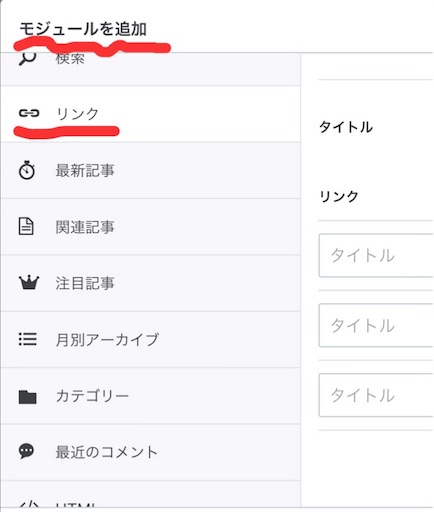Choose the カテゴリー module text
The image size is (434, 512).
[x=92, y=396]
